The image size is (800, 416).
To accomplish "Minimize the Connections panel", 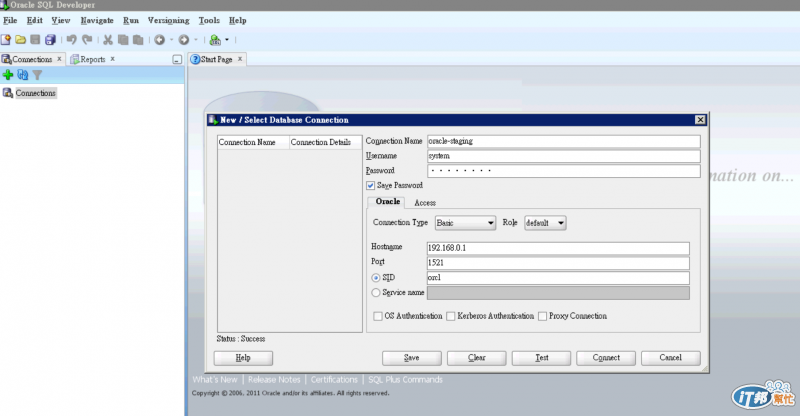I will click(x=177, y=60).
